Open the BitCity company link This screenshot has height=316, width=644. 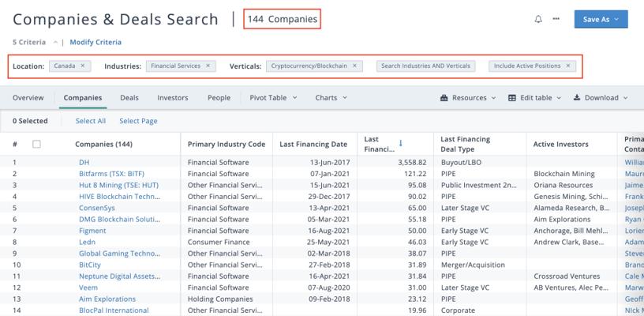click(89, 265)
